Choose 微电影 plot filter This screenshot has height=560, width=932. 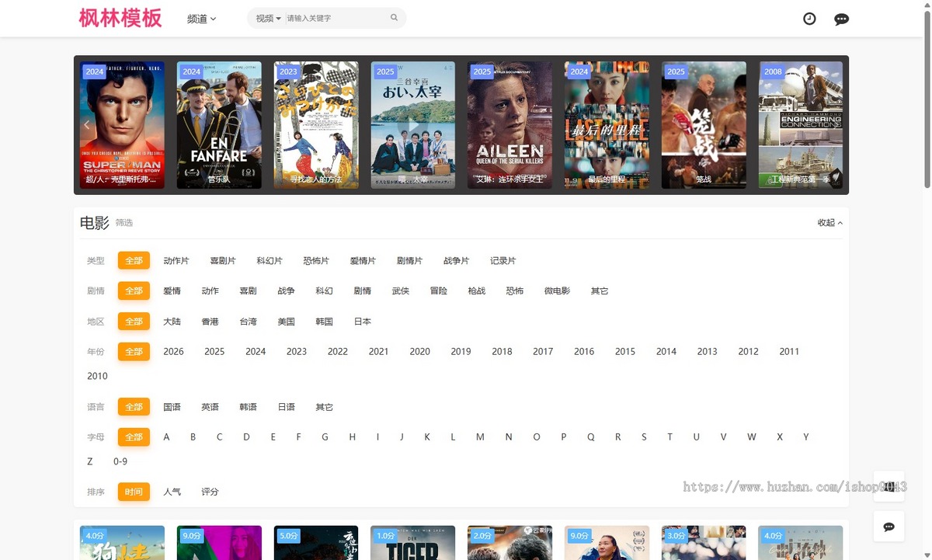tap(557, 291)
